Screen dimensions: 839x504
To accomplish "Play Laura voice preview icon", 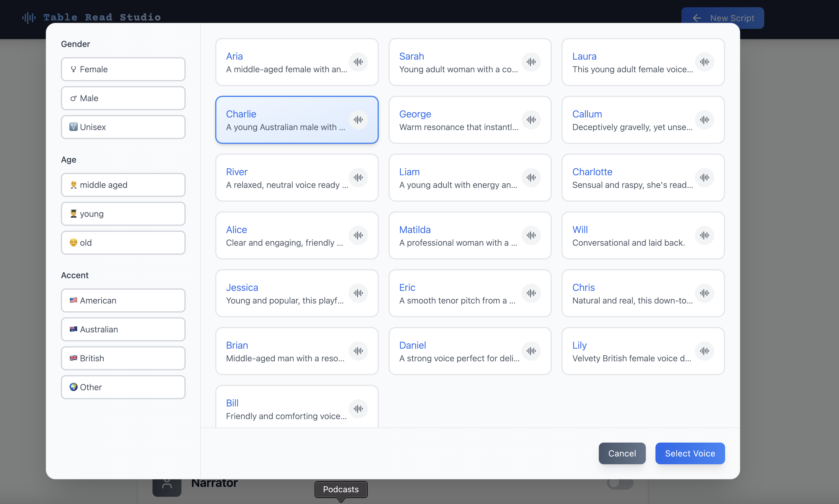I will click(x=704, y=62).
